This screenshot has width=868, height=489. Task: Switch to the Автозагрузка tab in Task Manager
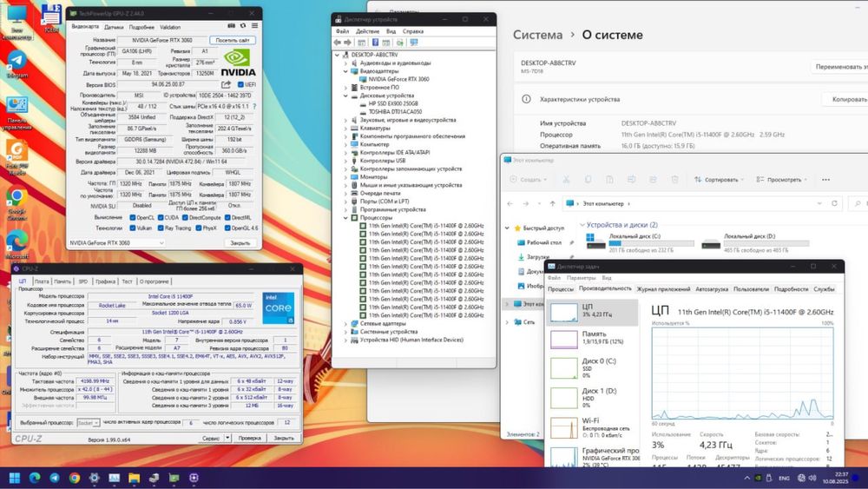click(712, 288)
